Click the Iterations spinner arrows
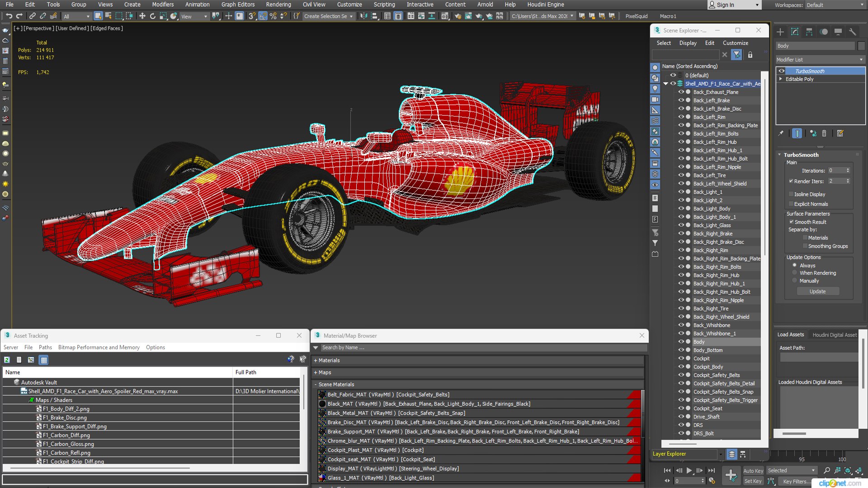 [x=848, y=170]
